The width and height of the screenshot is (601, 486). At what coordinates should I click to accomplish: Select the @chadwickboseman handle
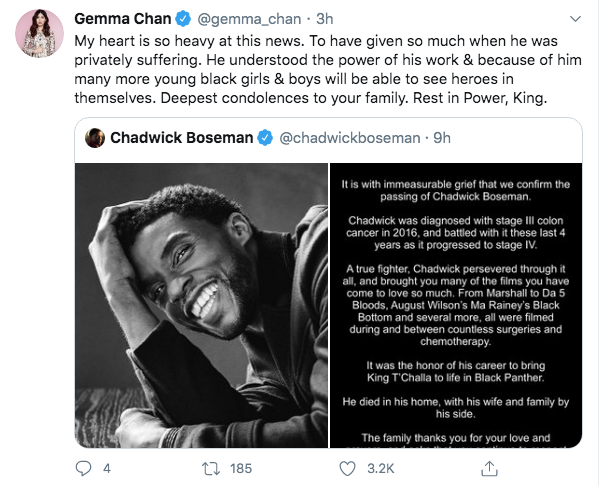point(345,137)
